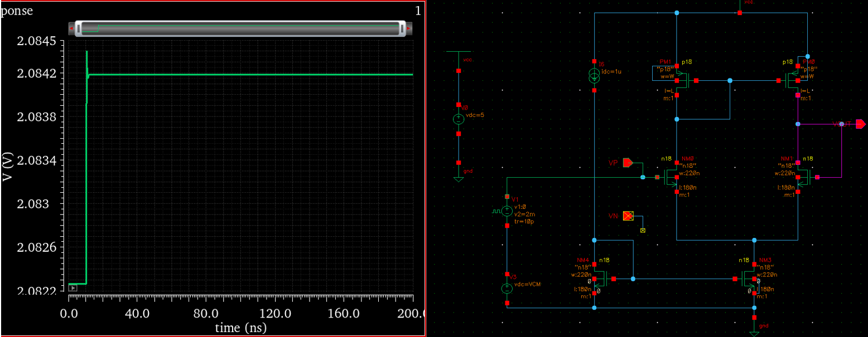Click the 2.0842 y-axis value
Screen dimensions: 868x337
(x=37, y=74)
